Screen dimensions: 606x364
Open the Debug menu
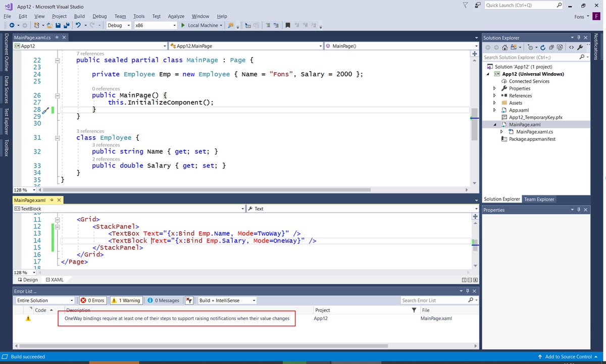pyautogui.click(x=99, y=16)
